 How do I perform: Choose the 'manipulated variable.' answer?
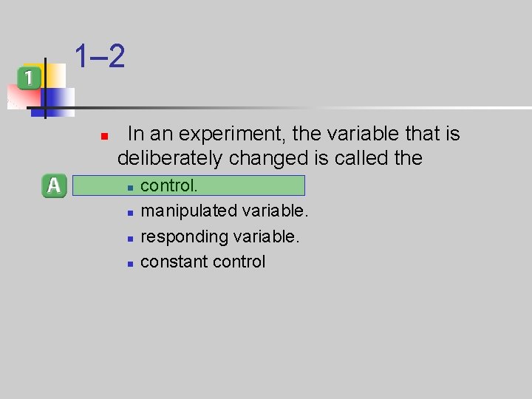225,211
